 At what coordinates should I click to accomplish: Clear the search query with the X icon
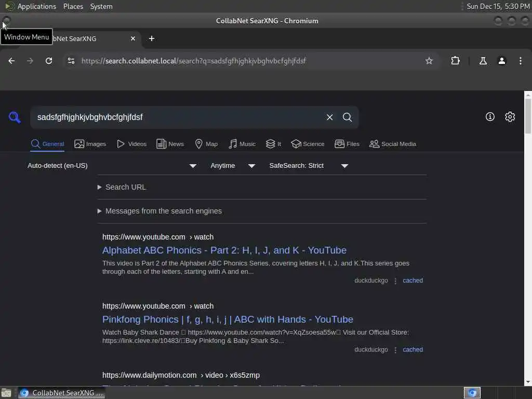[329, 117]
